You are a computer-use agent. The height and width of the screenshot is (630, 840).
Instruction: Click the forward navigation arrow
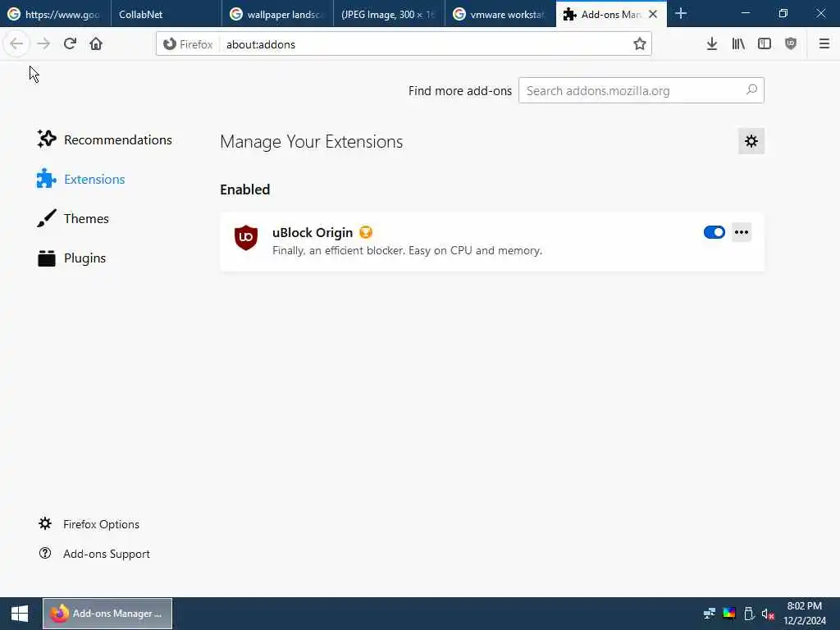coord(43,44)
